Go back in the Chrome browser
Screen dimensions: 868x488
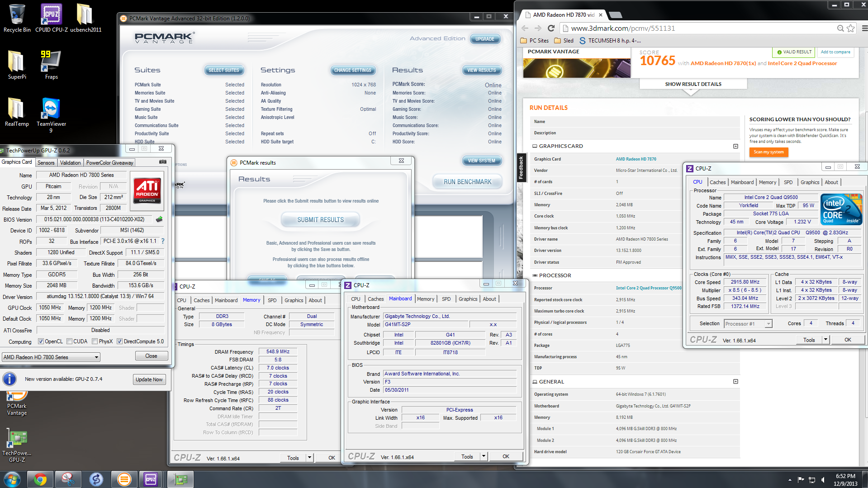[x=526, y=28]
